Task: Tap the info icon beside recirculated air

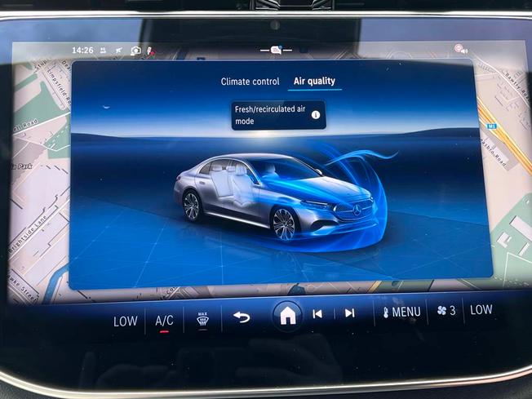Action: 316,115
